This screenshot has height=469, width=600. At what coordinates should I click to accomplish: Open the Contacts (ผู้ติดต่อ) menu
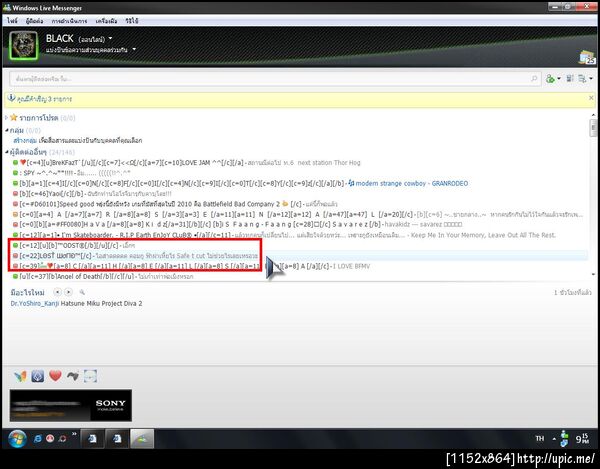34,21
